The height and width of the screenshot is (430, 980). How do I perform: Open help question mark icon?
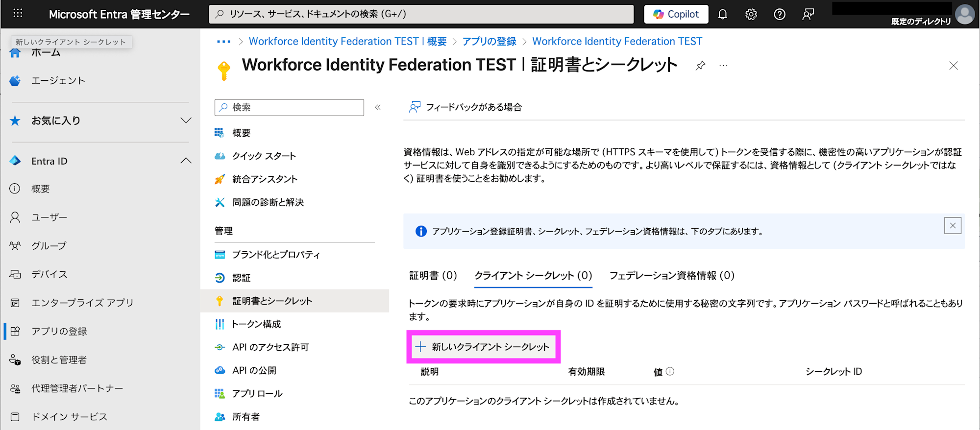tap(780, 14)
